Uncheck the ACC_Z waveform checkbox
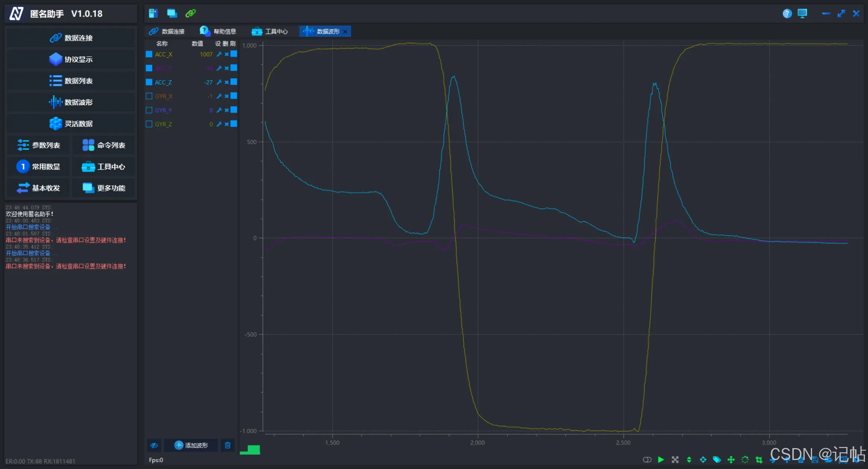 (149, 82)
